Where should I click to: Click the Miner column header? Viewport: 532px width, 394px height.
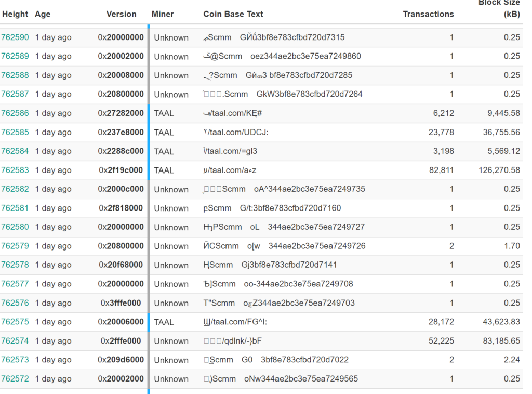(x=163, y=14)
